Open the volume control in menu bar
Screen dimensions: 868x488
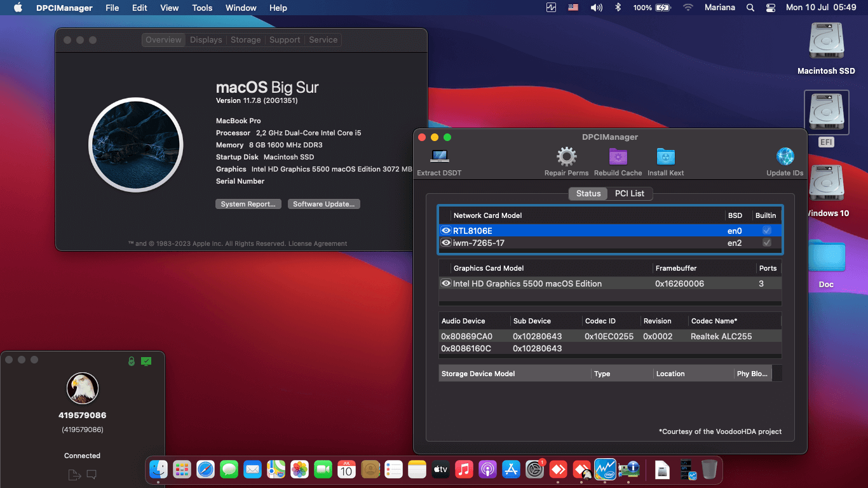click(x=596, y=8)
